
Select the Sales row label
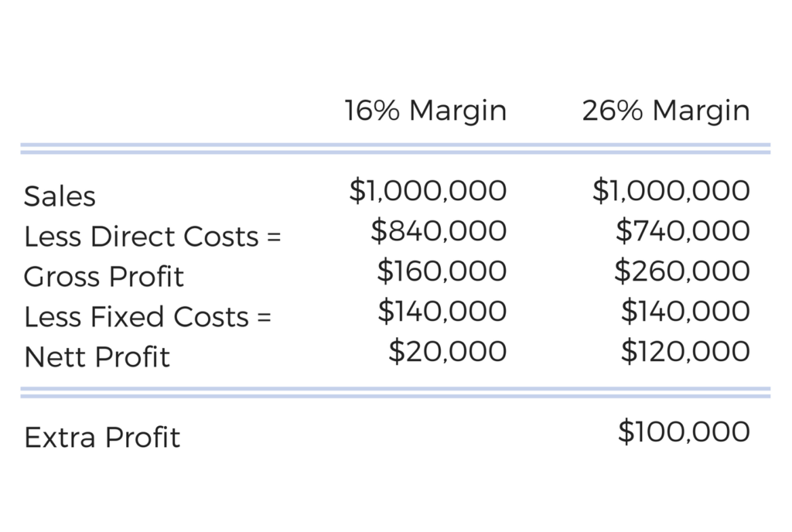(x=60, y=196)
